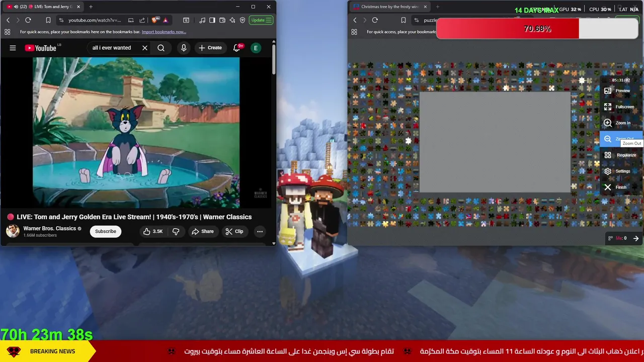Image resolution: width=644 pixels, height=362 pixels.
Task: Subscribe to Warner Bros. Classics
Action: click(106, 231)
